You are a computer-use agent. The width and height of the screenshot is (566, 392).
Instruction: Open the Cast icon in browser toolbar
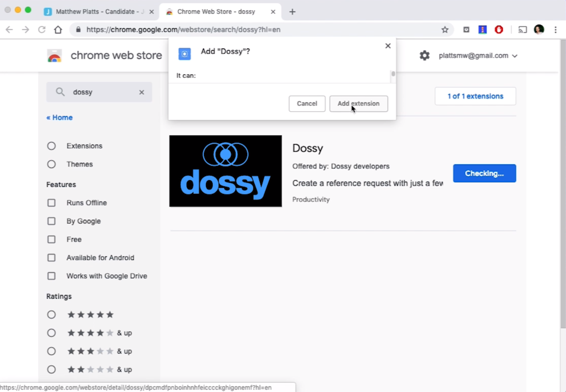[522, 29]
